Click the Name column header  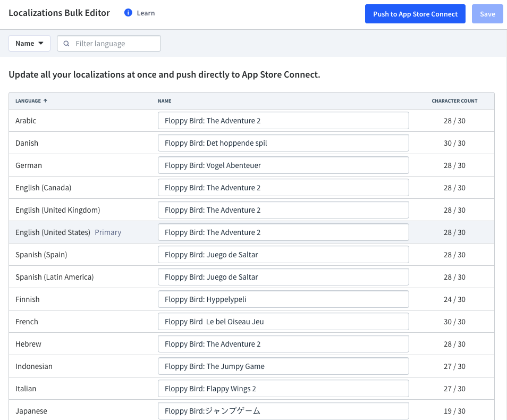pos(165,101)
